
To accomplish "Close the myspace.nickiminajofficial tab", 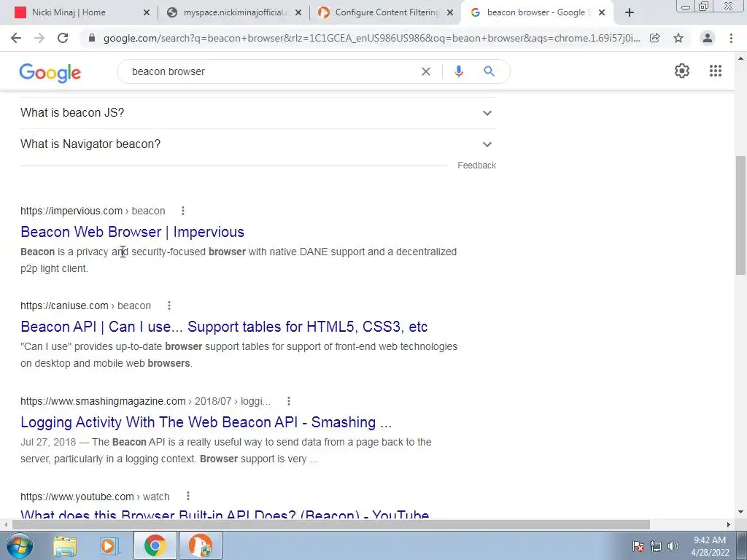I will click(x=298, y=13).
